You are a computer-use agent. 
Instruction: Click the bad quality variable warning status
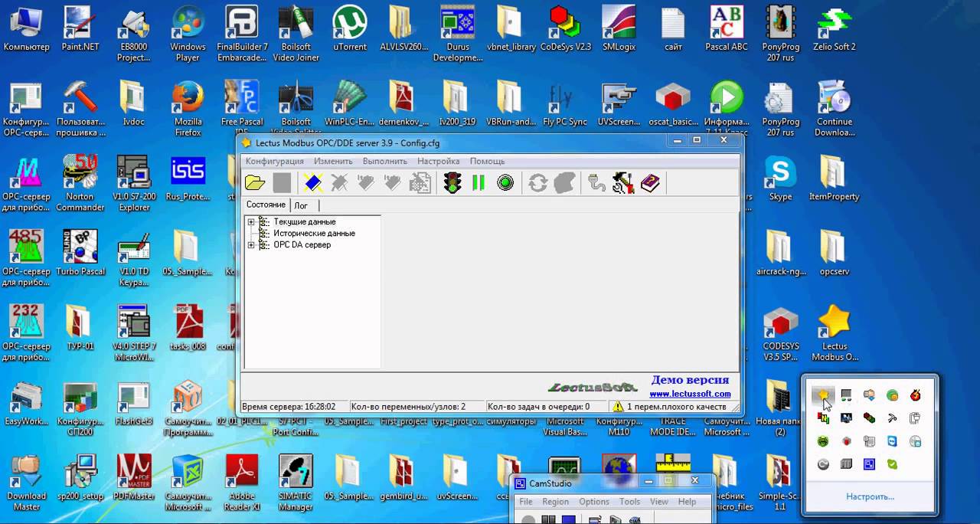(676, 407)
